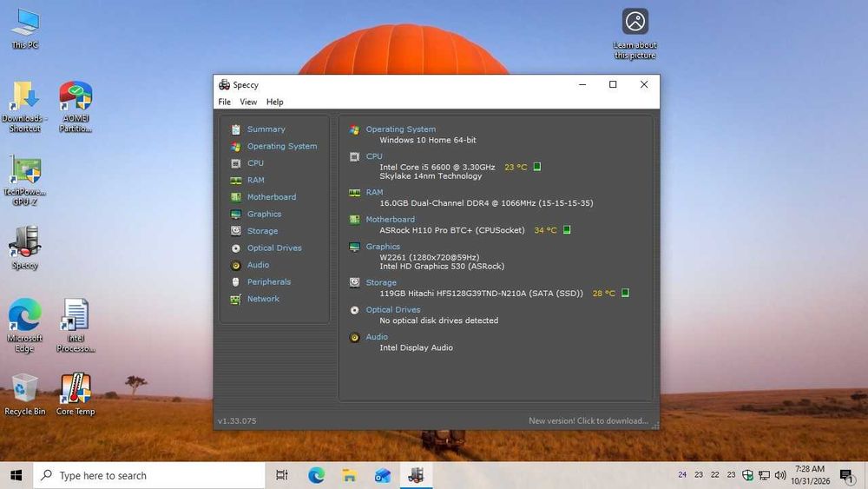The image size is (868, 489).
Task: Select the CPU icon in sidebar
Action: (x=236, y=163)
